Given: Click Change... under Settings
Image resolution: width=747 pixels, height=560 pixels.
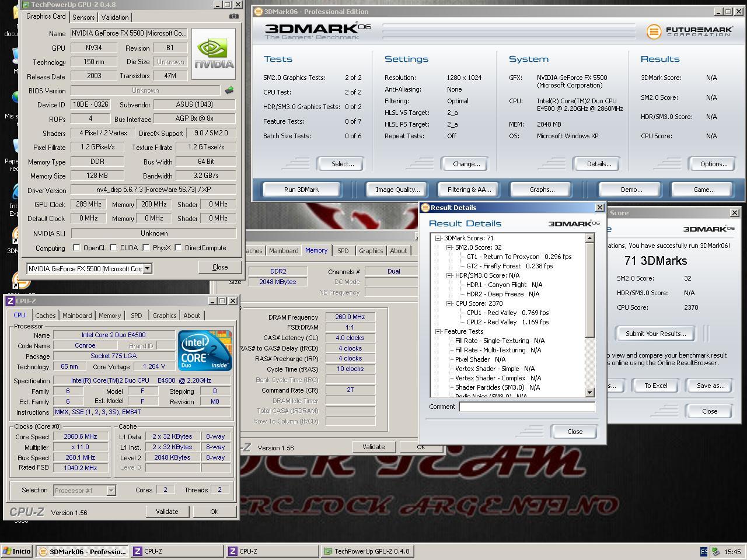Looking at the screenshot, I should pyautogui.click(x=466, y=164).
